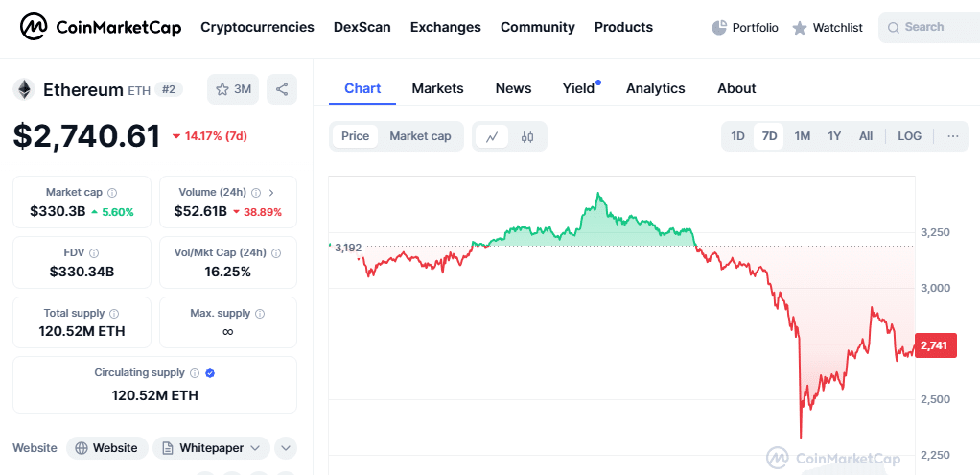Click the Ethereum diamond logo icon
Screen dimensions: 980x475
[x=25, y=89]
